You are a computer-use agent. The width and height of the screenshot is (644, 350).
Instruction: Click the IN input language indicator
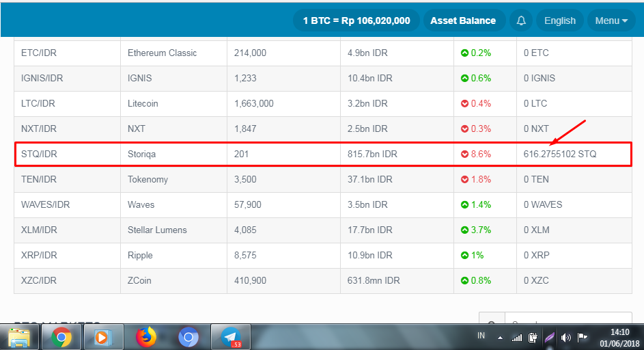tap(481, 336)
